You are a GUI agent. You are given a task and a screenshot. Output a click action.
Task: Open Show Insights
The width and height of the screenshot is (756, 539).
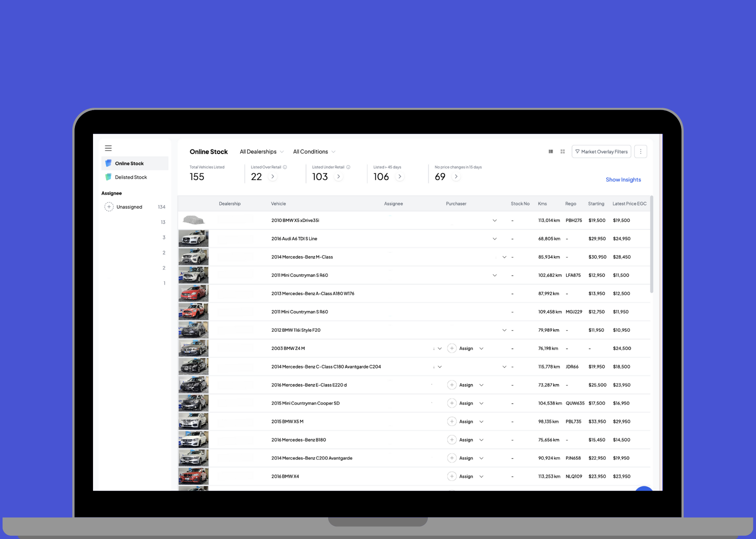coord(623,179)
